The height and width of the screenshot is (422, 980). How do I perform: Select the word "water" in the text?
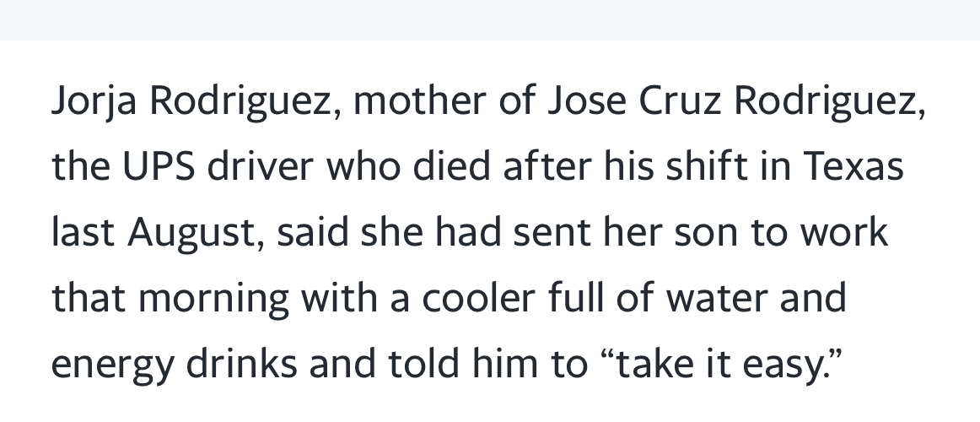(x=716, y=300)
